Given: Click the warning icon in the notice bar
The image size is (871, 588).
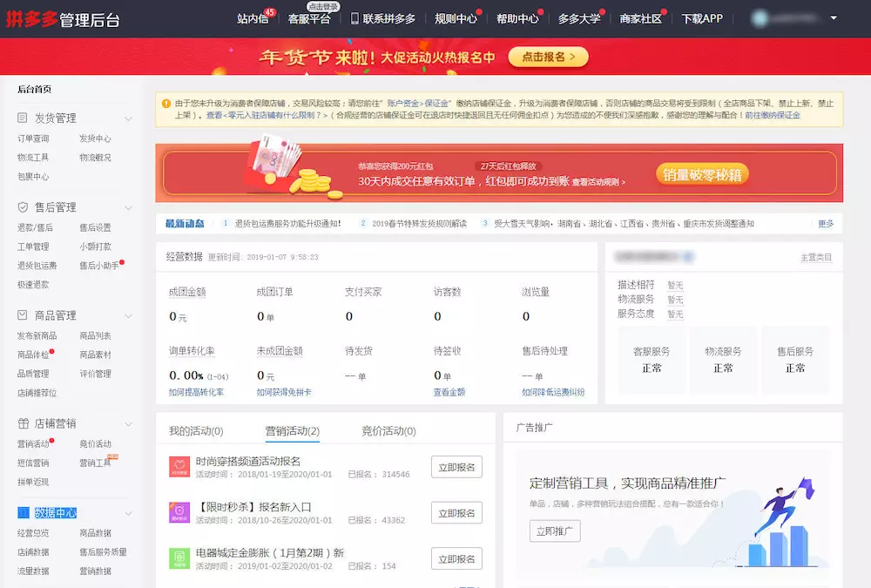Looking at the screenshot, I should [165, 104].
